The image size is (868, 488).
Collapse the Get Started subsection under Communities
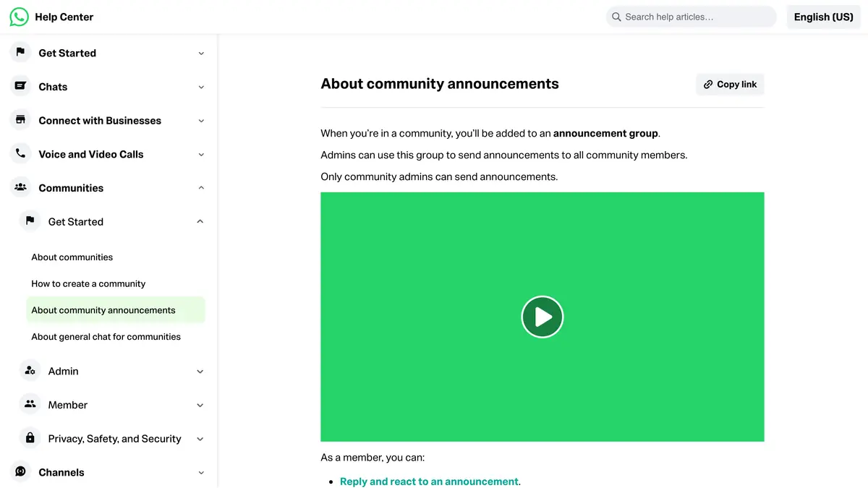tap(200, 221)
